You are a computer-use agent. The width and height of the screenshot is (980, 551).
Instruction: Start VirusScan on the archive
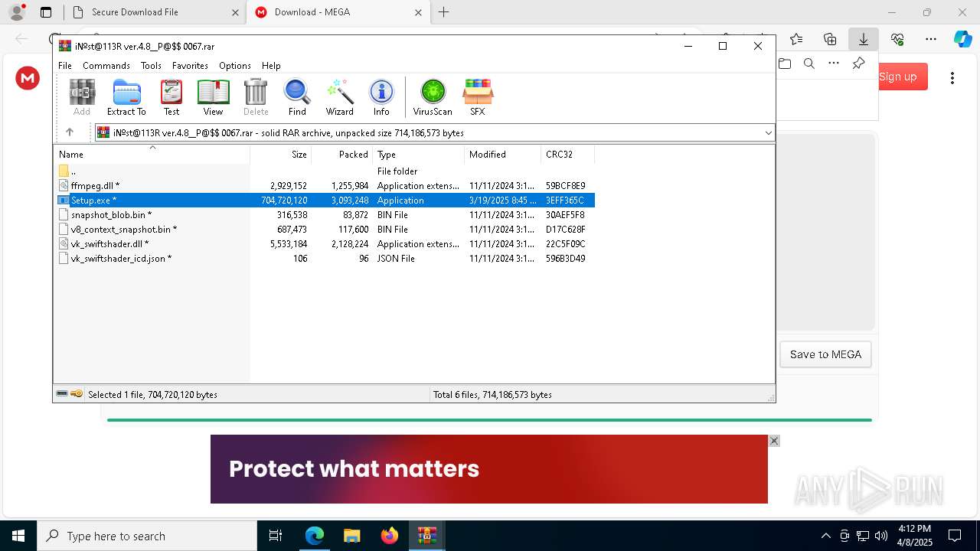pyautogui.click(x=433, y=97)
